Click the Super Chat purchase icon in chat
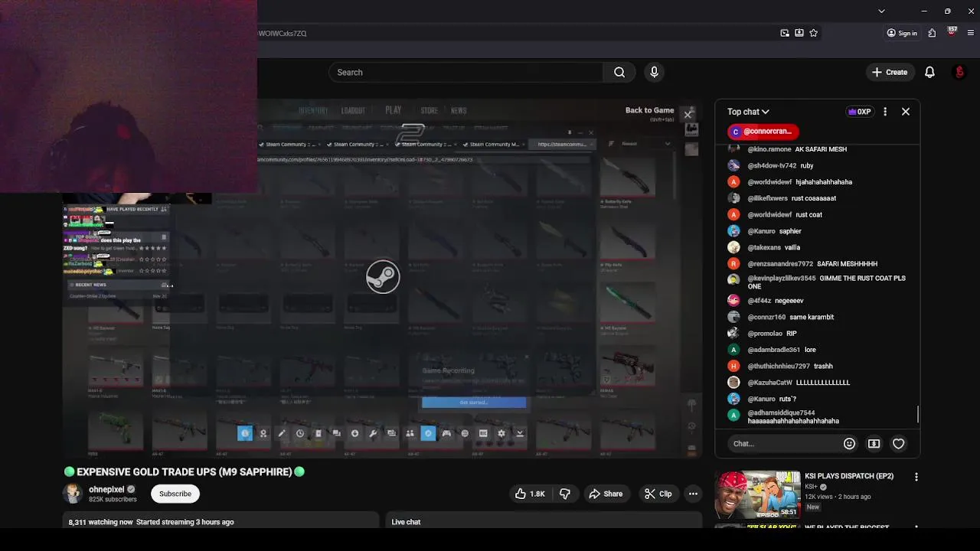Image resolution: width=980 pixels, height=551 pixels. (874, 444)
